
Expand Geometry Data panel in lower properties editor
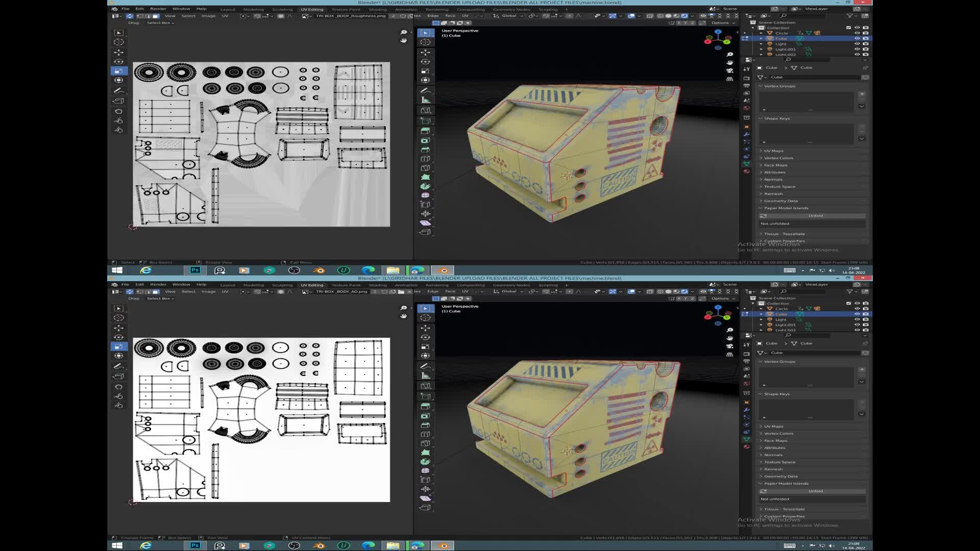pos(780,477)
